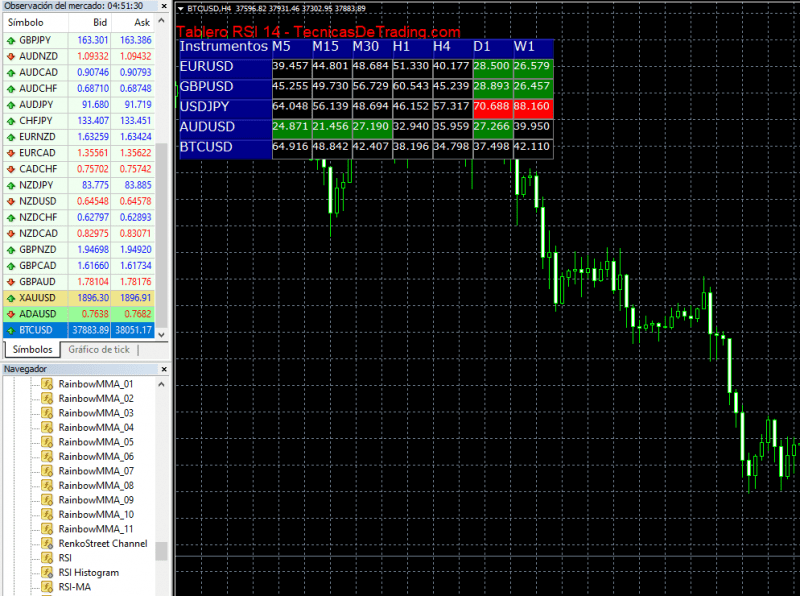
Task: Click the arrow icon beside NZDUSD
Action: point(11,202)
